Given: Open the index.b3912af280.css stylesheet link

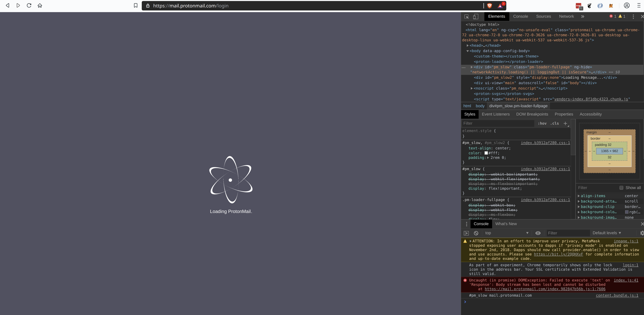Looking at the screenshot, I should point(545,143).
